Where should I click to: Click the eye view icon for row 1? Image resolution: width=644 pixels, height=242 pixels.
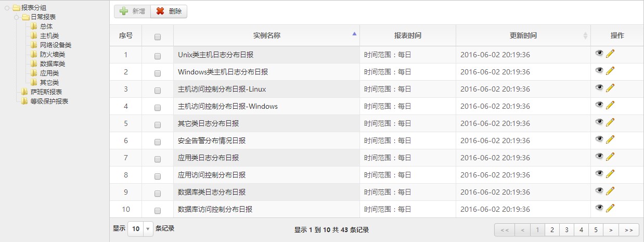pyautogui.click(x=599, y=54)
